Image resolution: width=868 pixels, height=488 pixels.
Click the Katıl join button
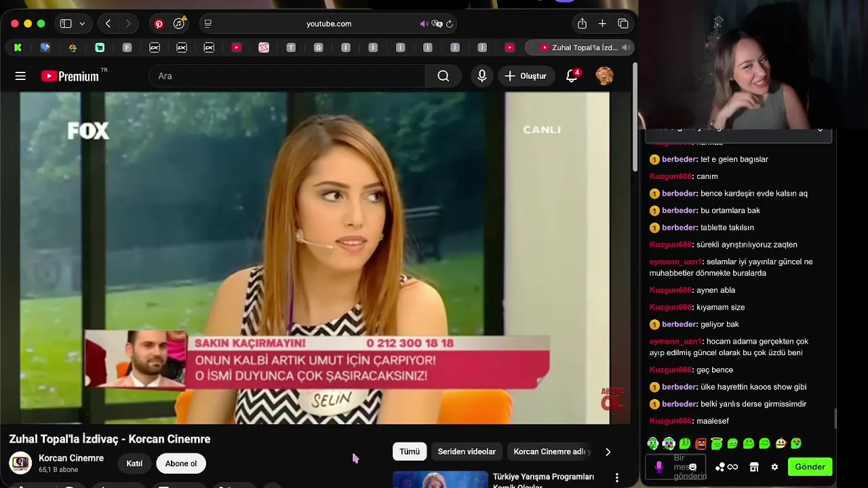[x=134, y=464]
